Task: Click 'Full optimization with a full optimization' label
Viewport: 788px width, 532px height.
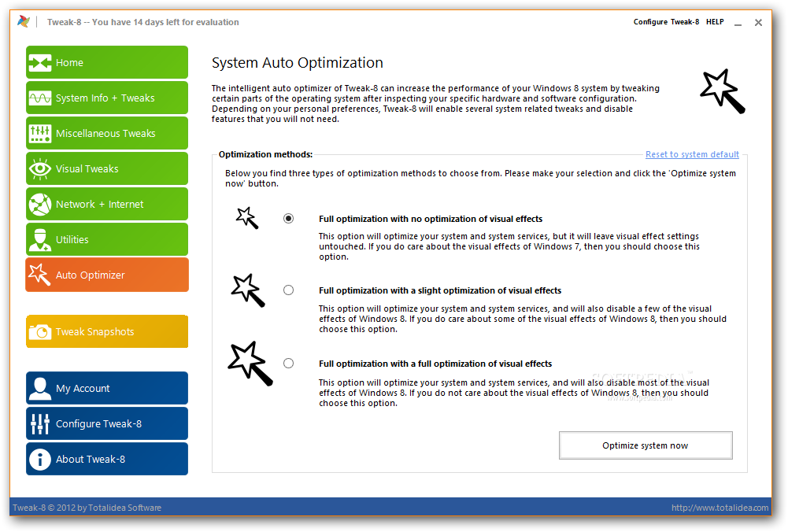Action: tap(435, 364)
